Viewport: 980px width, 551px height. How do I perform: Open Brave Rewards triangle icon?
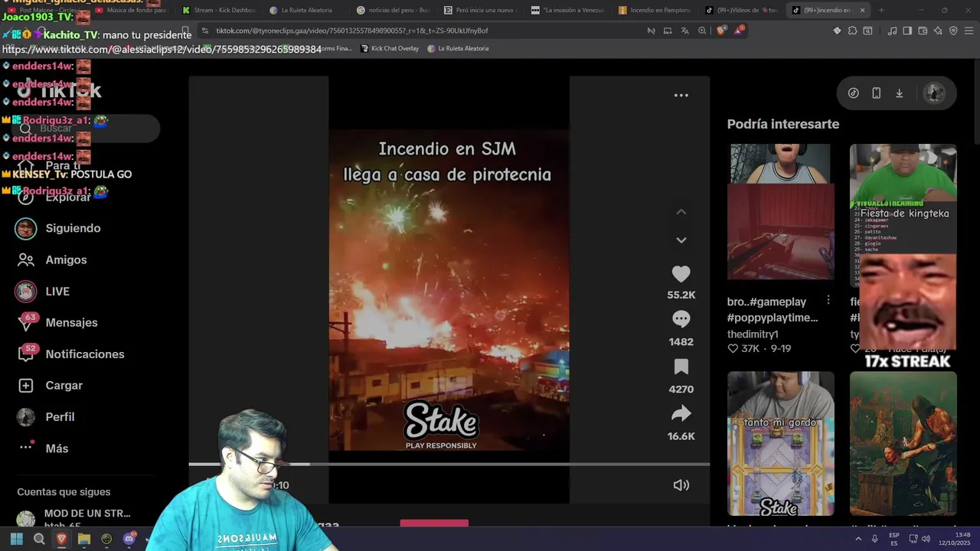pyautogui.click(x=739, y=31)
